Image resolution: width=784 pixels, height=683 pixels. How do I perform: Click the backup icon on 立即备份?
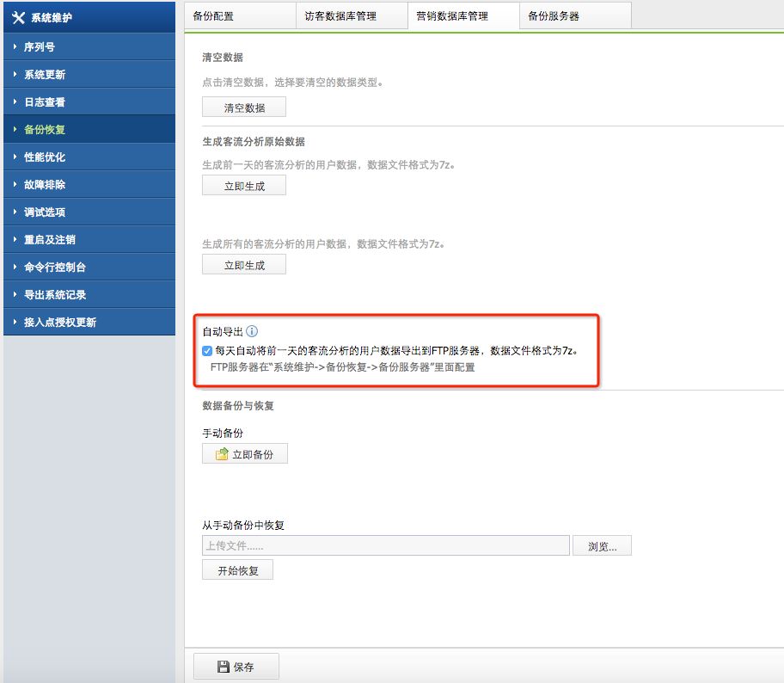[221, 454]
